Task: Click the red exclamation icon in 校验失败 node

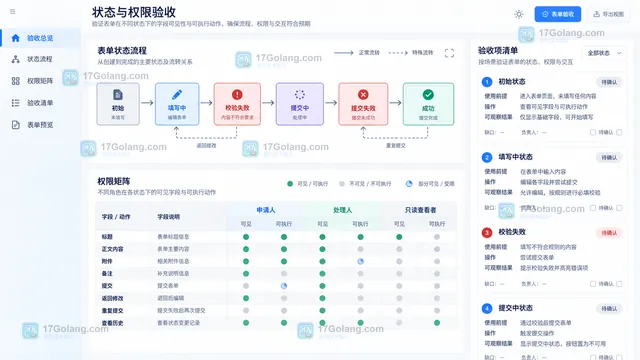Action: point(237,95)
